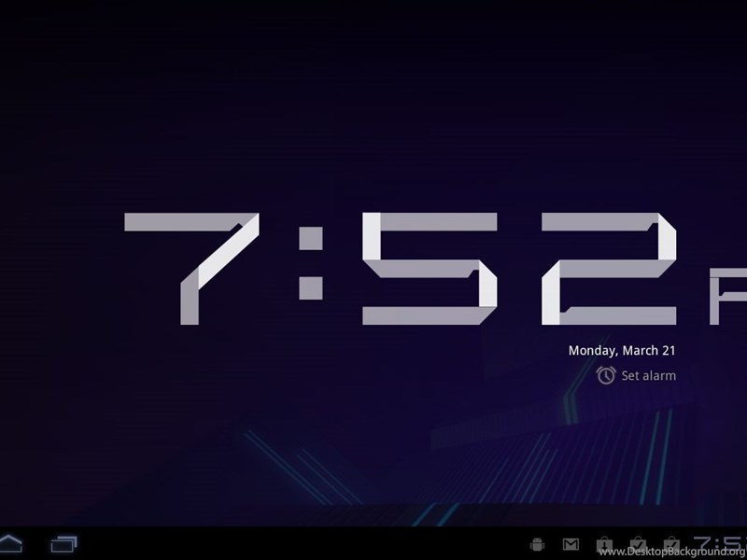
Task: Tap the left checkmark bag notification
Action: coord(638,544)
